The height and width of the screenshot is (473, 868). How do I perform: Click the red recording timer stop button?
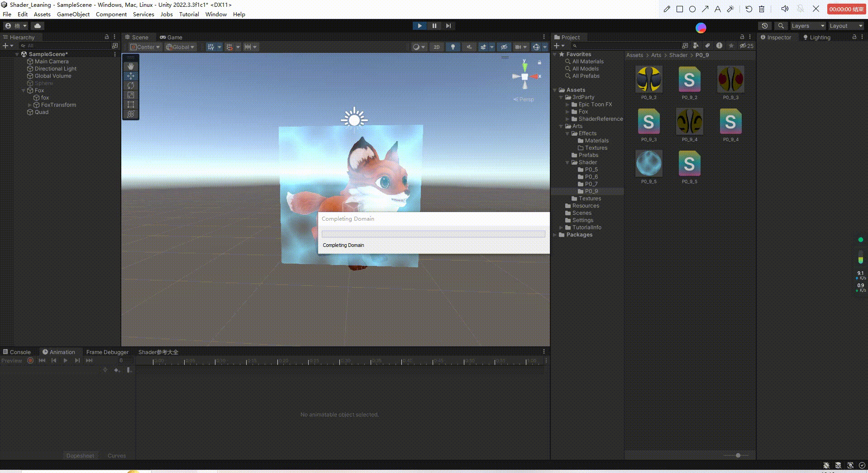click(x=846, y=9)
